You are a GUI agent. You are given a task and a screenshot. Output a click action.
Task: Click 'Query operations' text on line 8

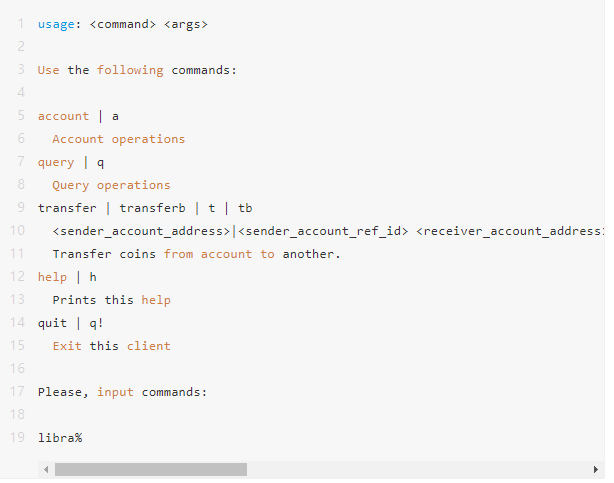point(112,185)
